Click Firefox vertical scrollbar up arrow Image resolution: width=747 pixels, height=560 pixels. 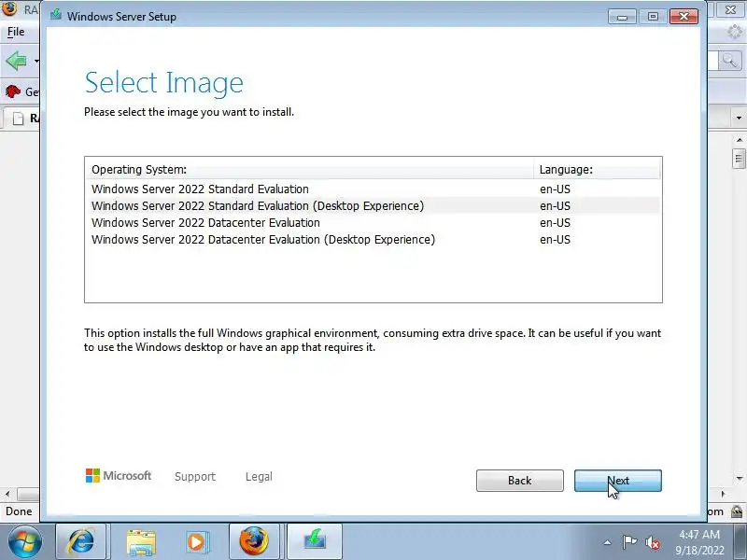740,140
